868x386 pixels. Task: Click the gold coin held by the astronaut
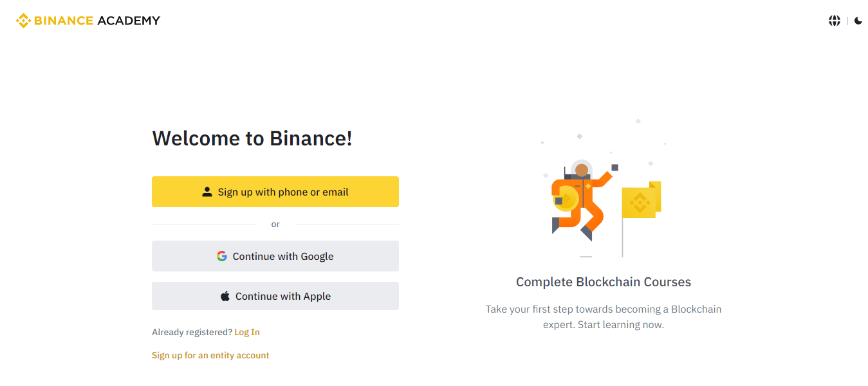(566, 198)
